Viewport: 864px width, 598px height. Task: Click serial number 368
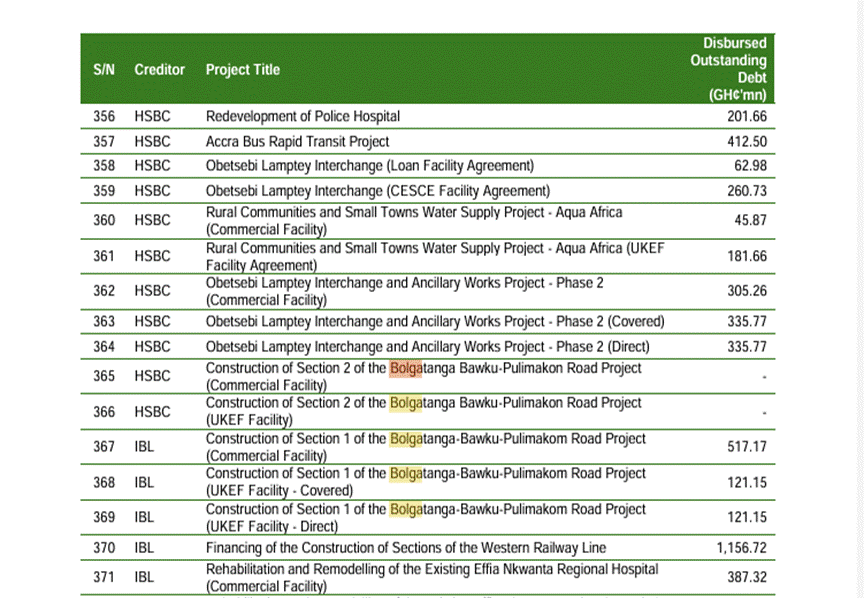point(104,483)
